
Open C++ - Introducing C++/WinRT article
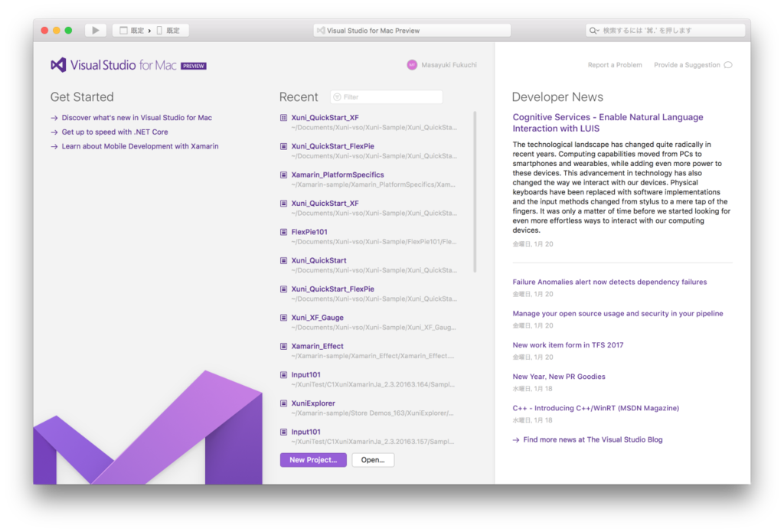(x=596, y=408)
